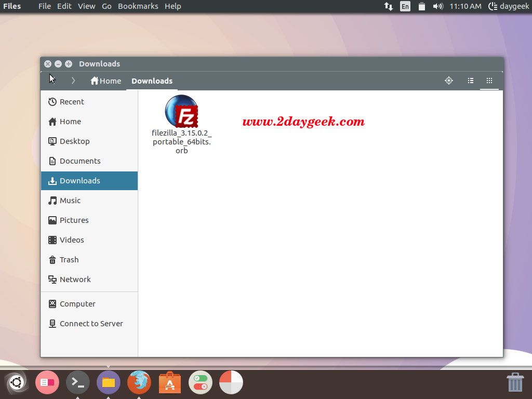Open Trash in the sidebar
Image resolution: width=532 pixels, height=399 pixels.
point(89,260)
